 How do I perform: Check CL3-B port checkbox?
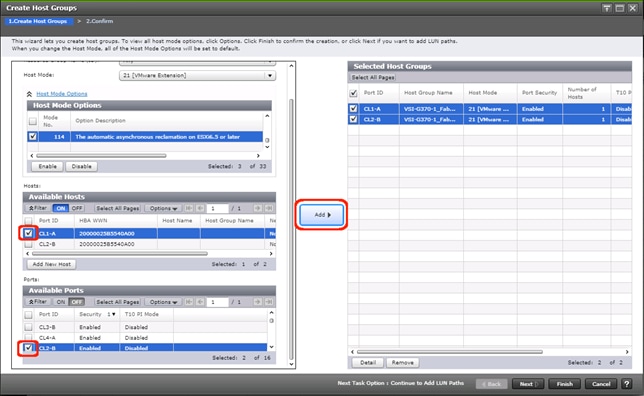pyautogui.click(x=28, y=327)
